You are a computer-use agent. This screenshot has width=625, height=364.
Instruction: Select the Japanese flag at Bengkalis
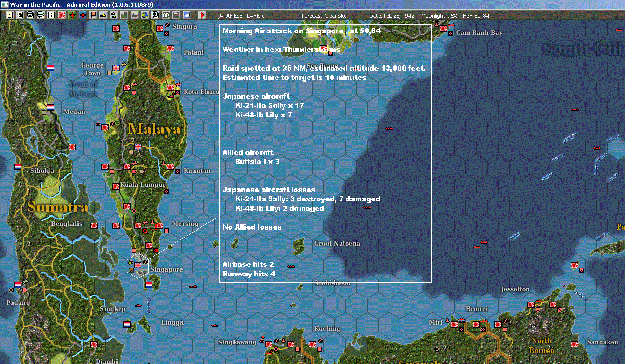[95, 226]
